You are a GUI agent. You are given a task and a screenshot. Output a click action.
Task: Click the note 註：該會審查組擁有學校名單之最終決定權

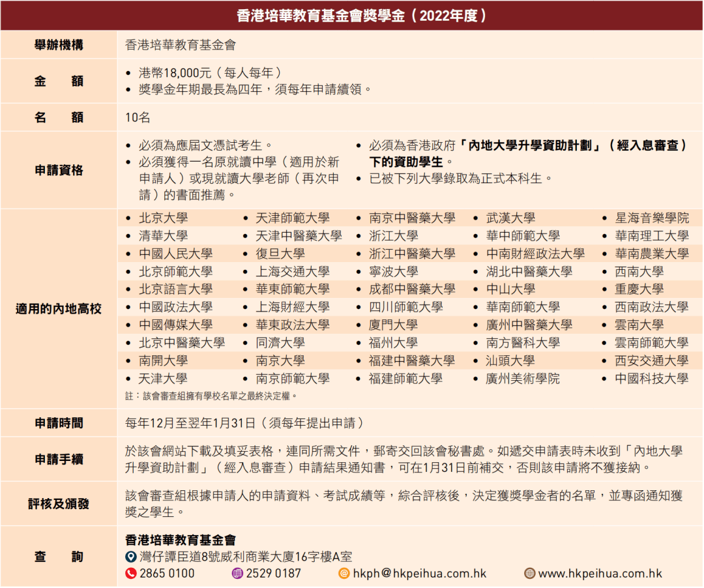[x=211, y=396]
